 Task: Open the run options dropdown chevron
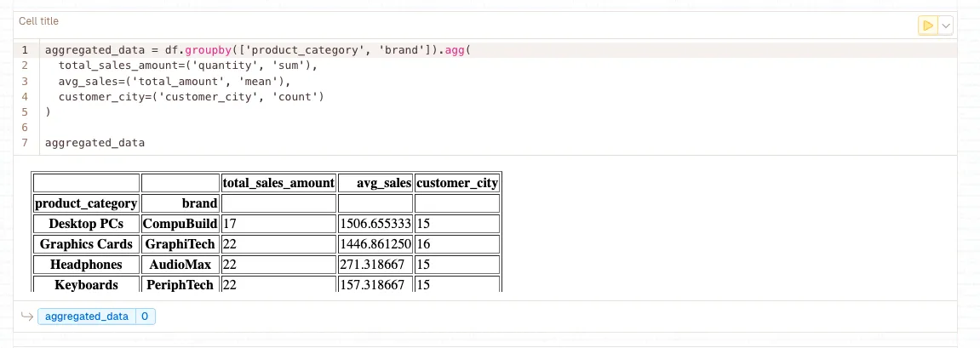(946, 26)
